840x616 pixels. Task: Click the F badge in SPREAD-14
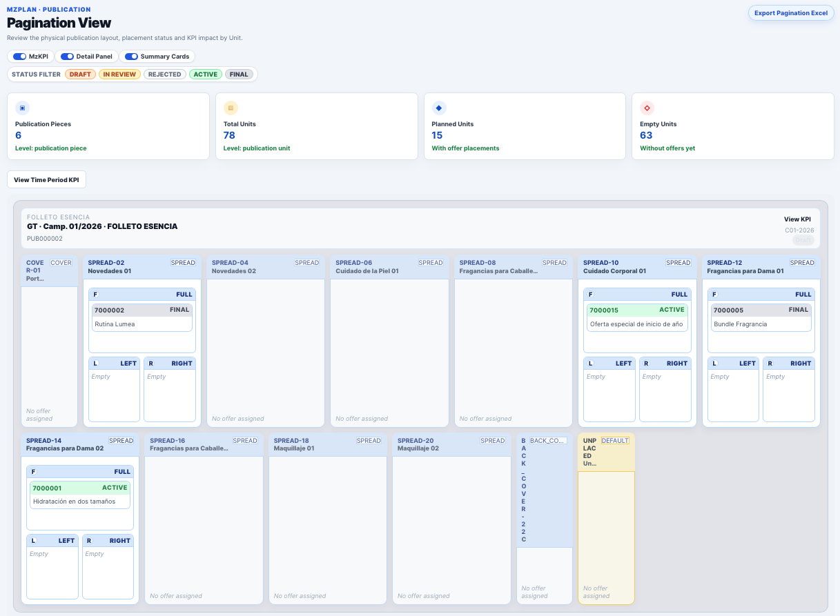pos(33,472)
